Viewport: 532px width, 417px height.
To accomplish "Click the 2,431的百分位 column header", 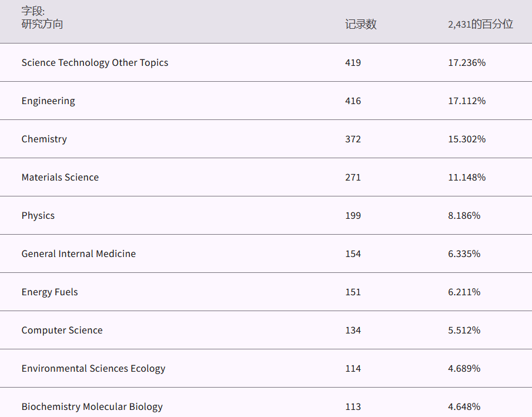I will coord(480,24).
